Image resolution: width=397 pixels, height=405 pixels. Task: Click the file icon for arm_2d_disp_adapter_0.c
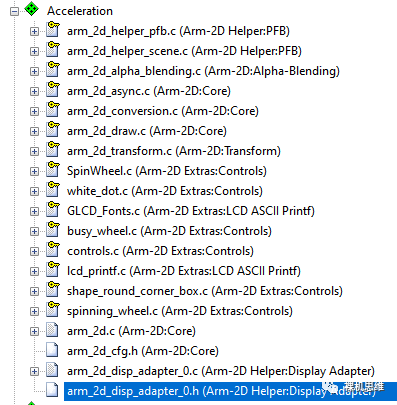52,370
